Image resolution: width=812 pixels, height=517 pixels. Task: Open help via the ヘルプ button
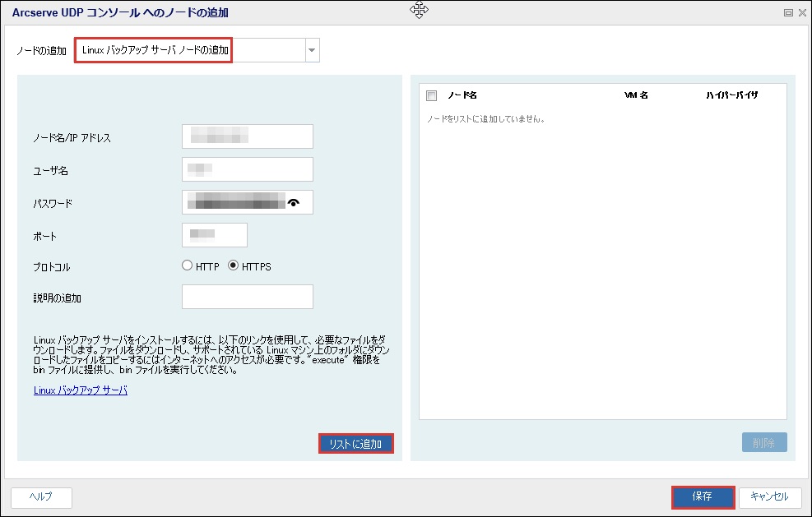point(41,496)
